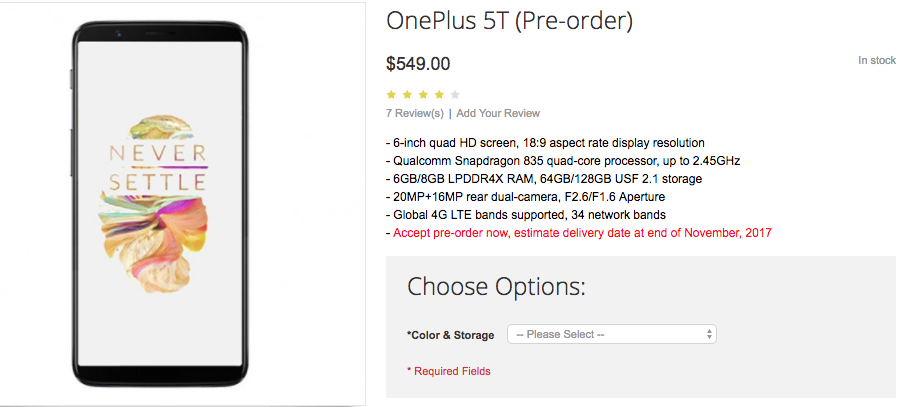Open the Color & Storage dropdown
Screen dimensions: 912x407
(610, 334)
